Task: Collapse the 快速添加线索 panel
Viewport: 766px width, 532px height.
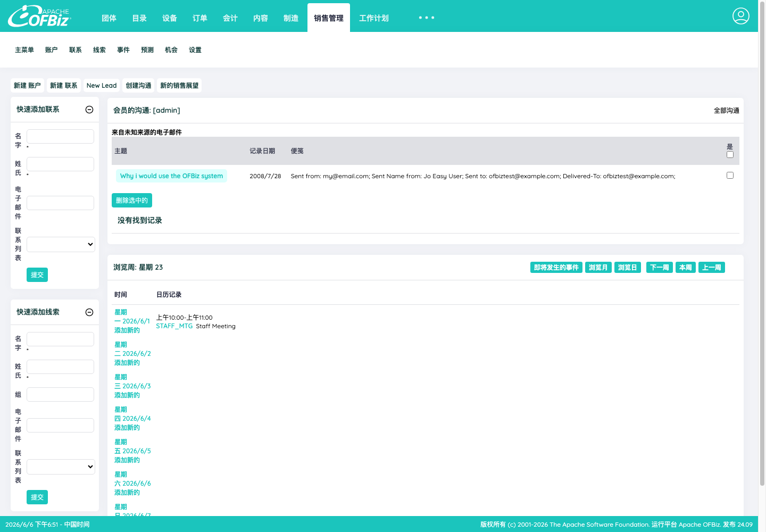Action: 89,312
